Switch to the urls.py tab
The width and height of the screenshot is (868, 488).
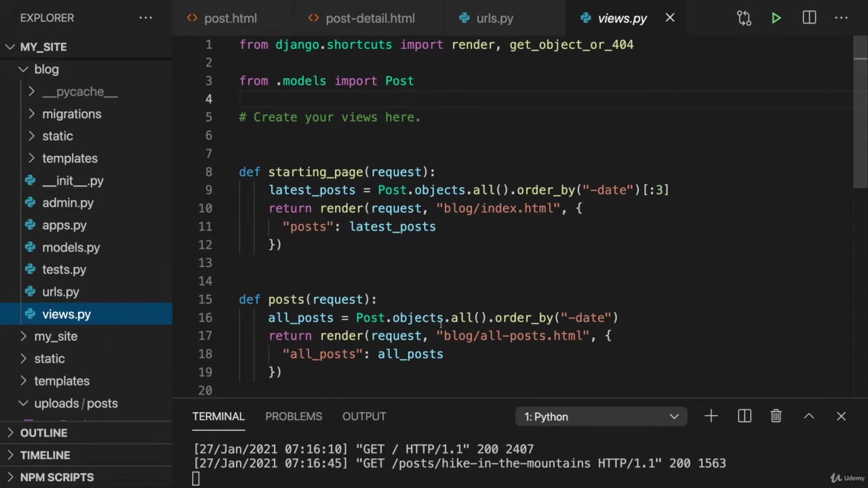coord(494,18)
